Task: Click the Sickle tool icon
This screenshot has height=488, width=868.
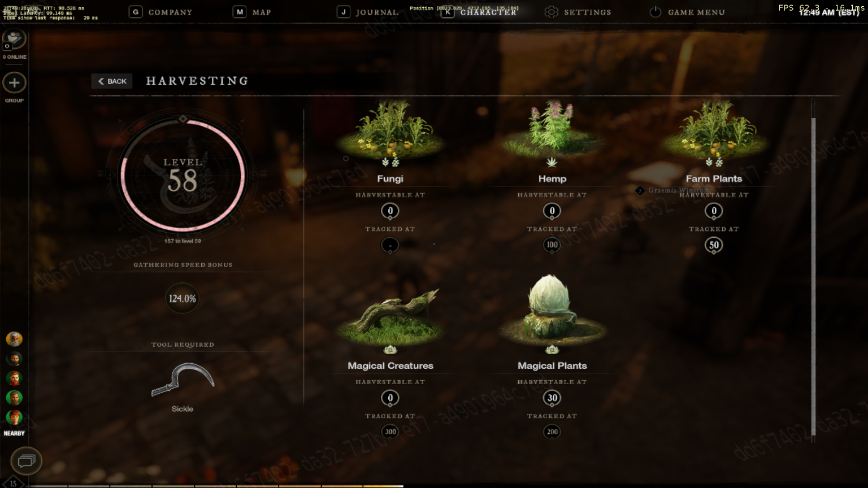Action: pyautogui.click(x=183, y=380)
